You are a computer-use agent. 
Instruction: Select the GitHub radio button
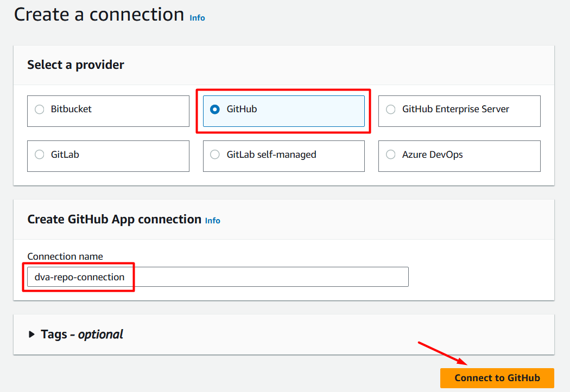pyautogui.click(x=215, y=110)
